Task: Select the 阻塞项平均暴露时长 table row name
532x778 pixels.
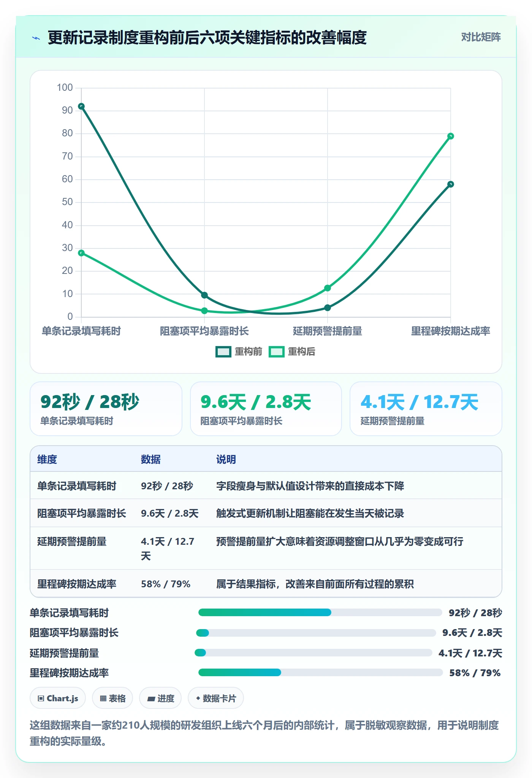Action: [82, 513]
